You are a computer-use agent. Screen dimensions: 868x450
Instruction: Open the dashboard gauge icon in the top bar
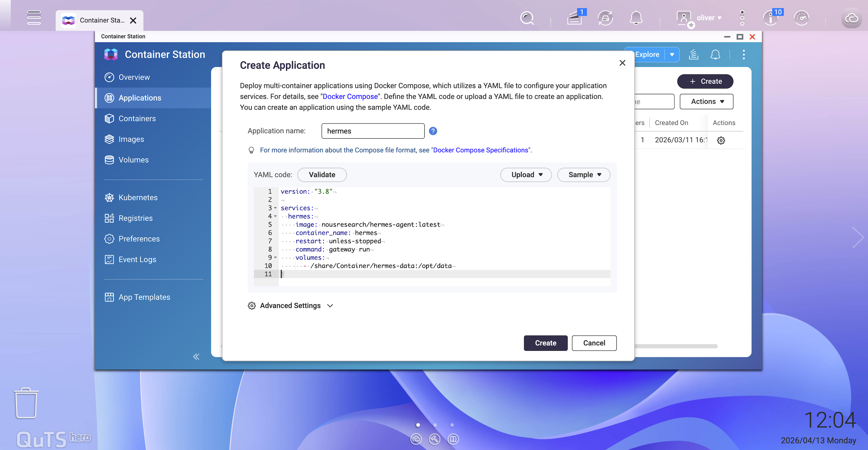coord(801,18)
